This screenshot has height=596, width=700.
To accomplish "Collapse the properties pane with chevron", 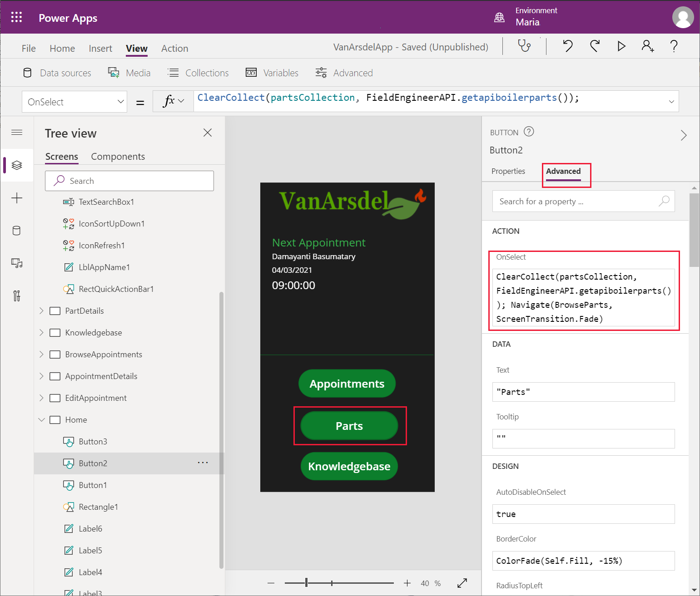I will click(x=684, y=135).
